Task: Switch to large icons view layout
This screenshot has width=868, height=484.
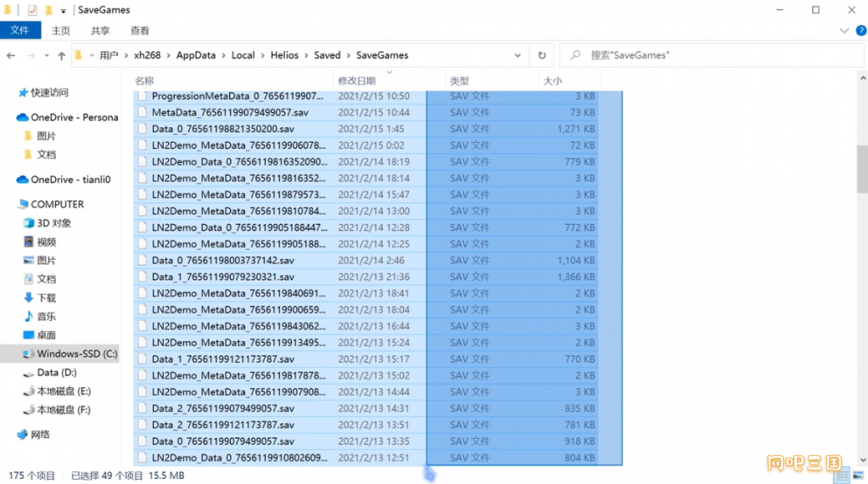Action: click(858, 476)
